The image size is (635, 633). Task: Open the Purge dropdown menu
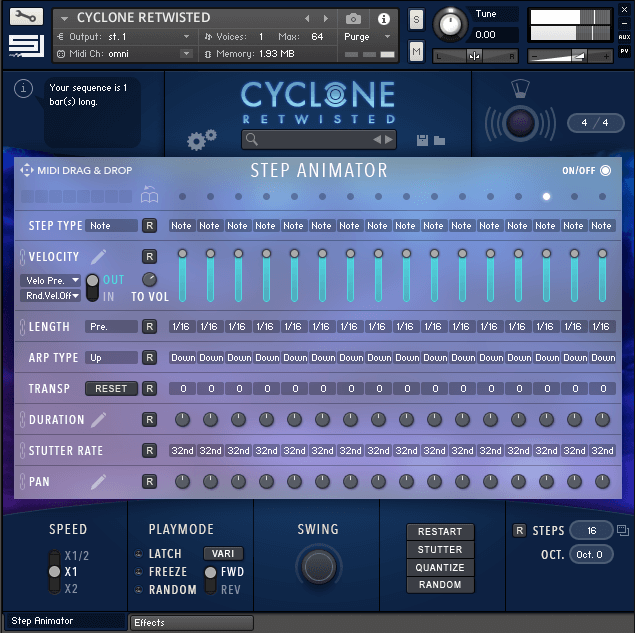click(x=367, y=37)
